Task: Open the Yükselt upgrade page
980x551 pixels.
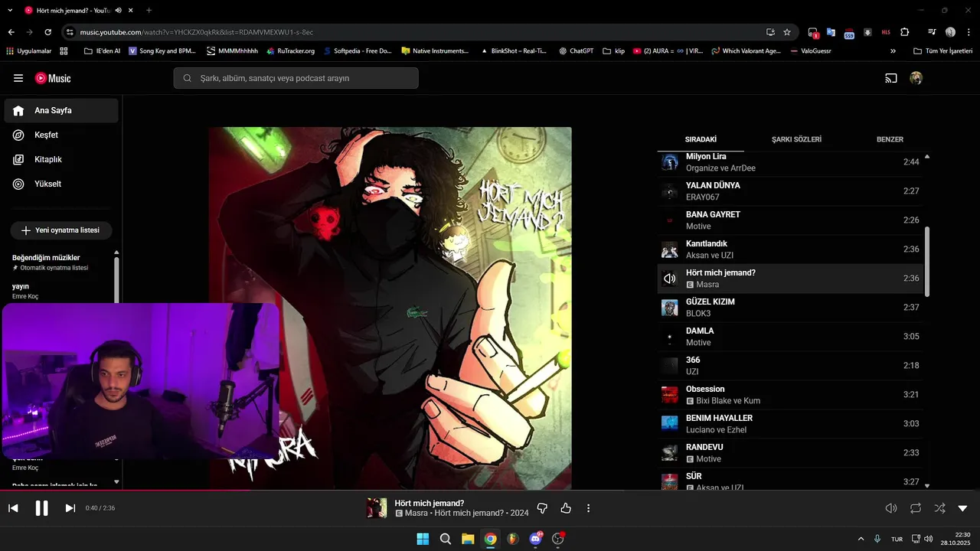Action: point(61,184)
